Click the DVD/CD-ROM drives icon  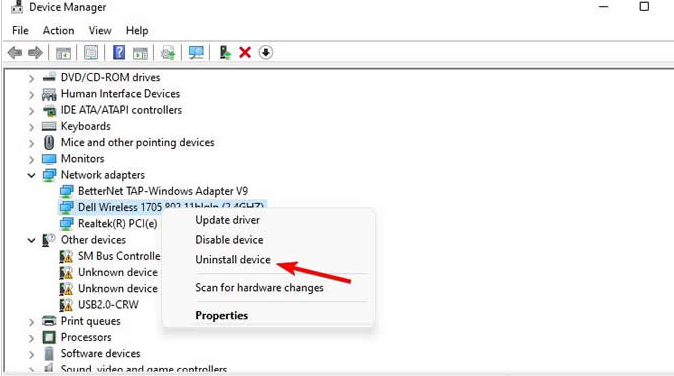(x=49, y=77)
